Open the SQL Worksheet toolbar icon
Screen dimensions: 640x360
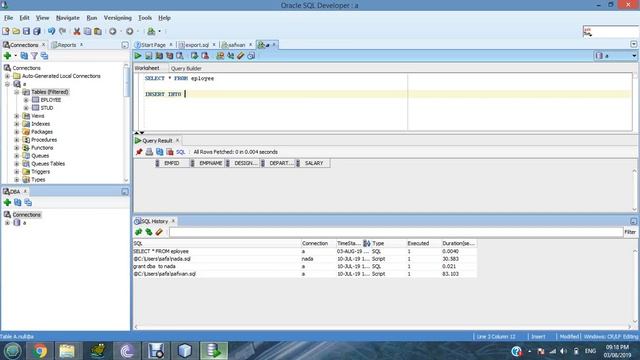(x=151, y=31)
